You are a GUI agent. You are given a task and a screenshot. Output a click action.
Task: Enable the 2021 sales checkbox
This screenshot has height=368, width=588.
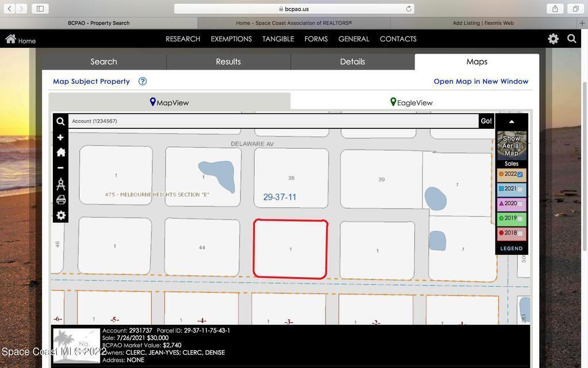point(520,189)
